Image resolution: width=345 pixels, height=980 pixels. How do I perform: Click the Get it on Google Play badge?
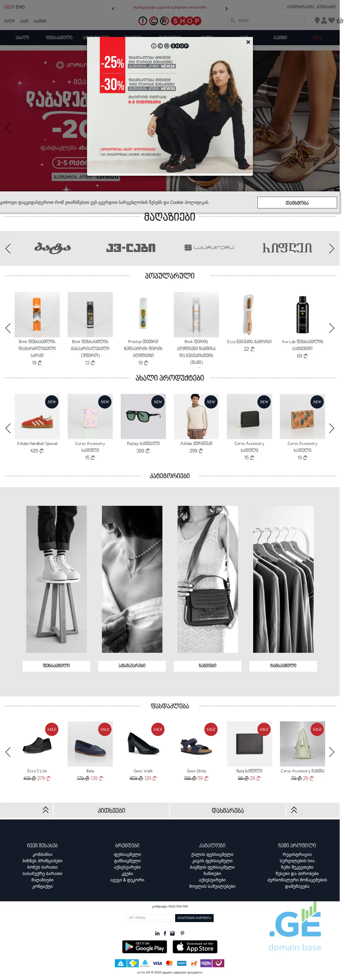[145, 947]
